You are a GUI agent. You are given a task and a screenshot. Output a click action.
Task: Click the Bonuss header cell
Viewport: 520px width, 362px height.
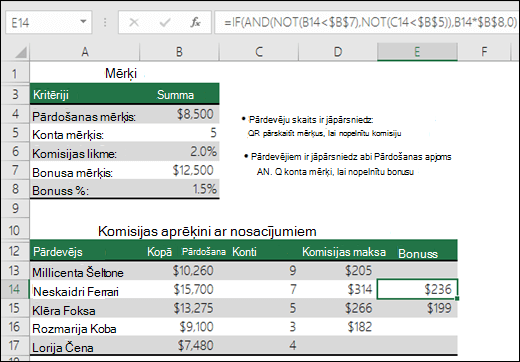coord(417,251)
